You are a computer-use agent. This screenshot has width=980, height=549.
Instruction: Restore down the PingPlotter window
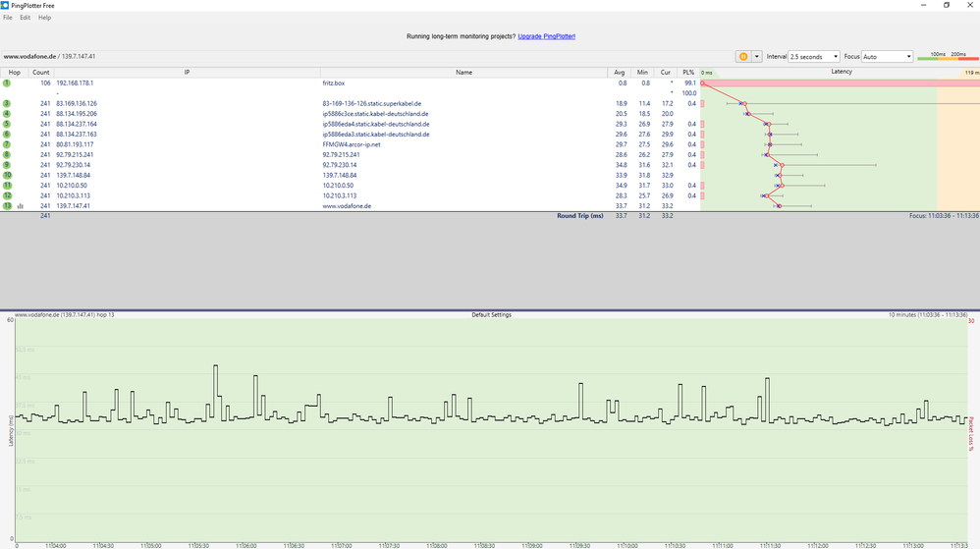pos(947,5)
